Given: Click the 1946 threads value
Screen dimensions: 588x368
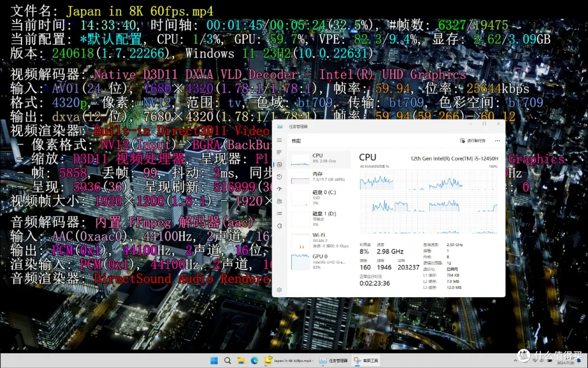Looking at the screenshot, I should [x=384, y=267].
